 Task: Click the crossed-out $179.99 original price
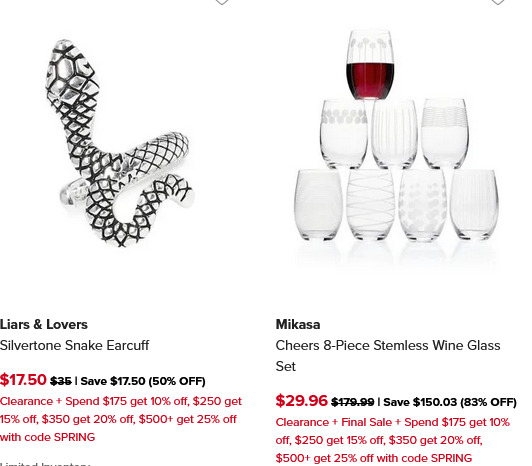[353, 402]
